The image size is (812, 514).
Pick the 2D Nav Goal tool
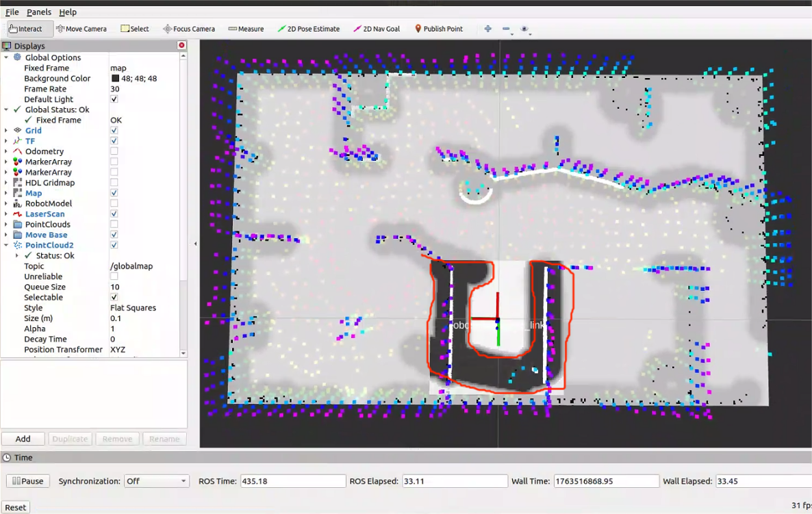377,29
